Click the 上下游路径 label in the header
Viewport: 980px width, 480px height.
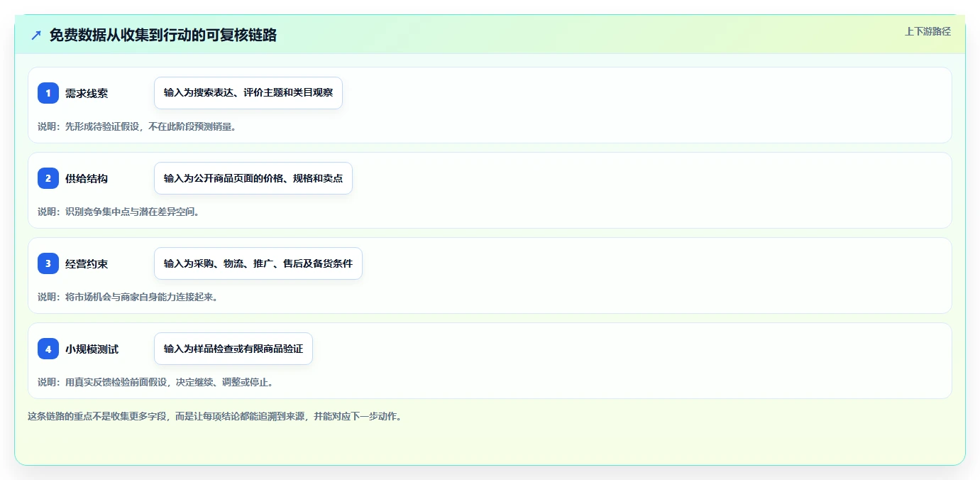click(927, 31)
